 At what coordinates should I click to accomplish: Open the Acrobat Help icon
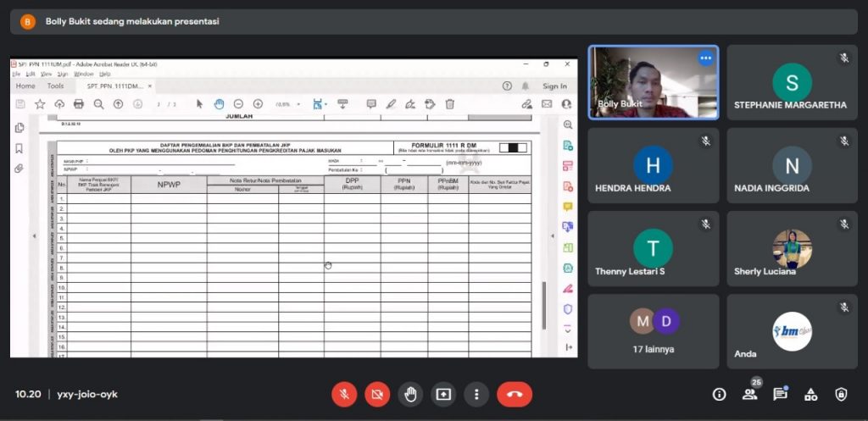507,86
